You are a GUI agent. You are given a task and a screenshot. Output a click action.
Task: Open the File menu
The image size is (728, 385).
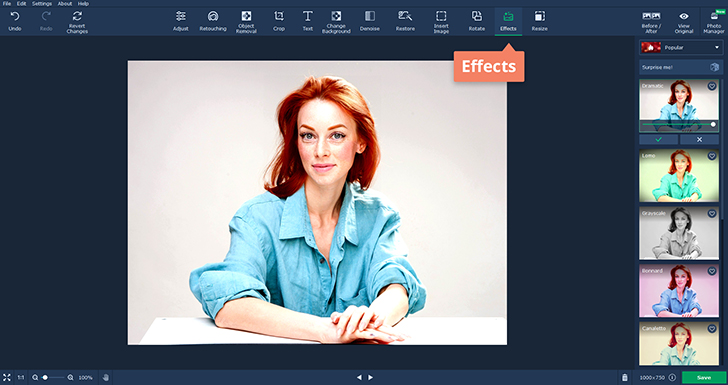pos(6,3)
